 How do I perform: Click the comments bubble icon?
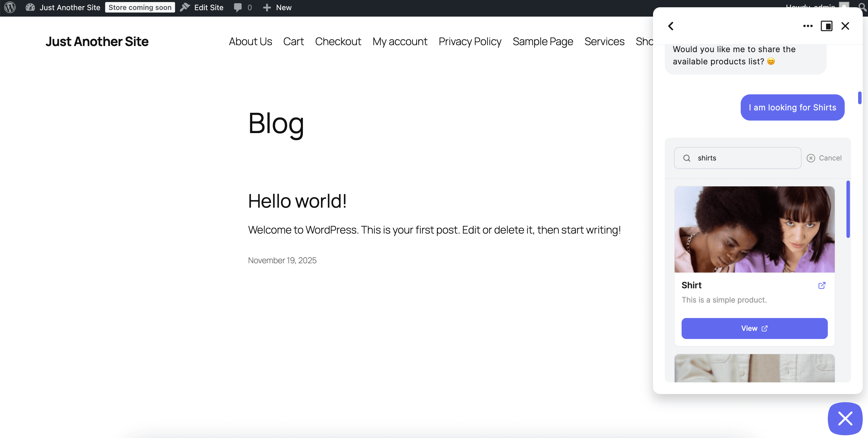tap(238, 7)
